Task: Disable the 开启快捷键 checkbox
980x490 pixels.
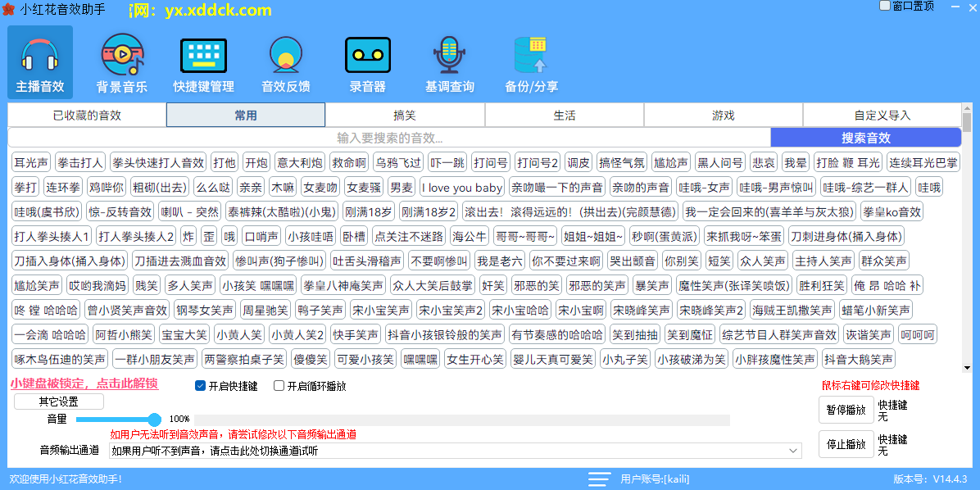Action: (201, 386)
